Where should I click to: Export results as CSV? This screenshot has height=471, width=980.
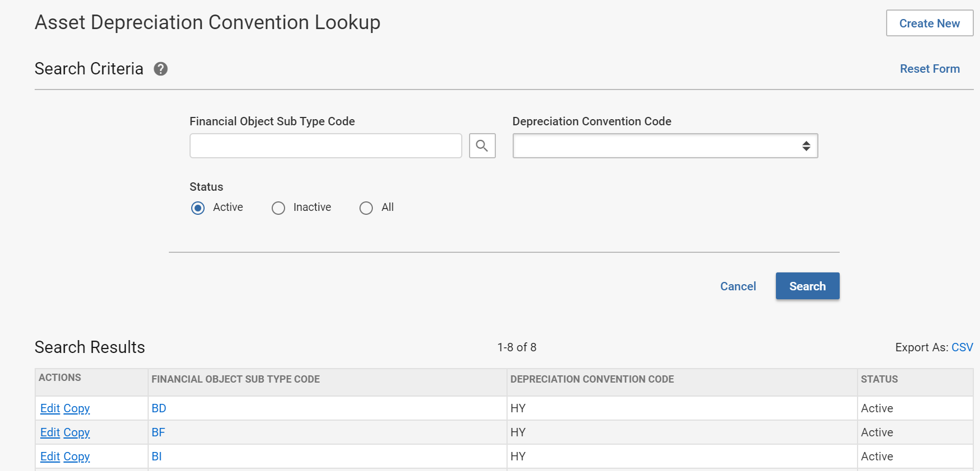[962, 347]
